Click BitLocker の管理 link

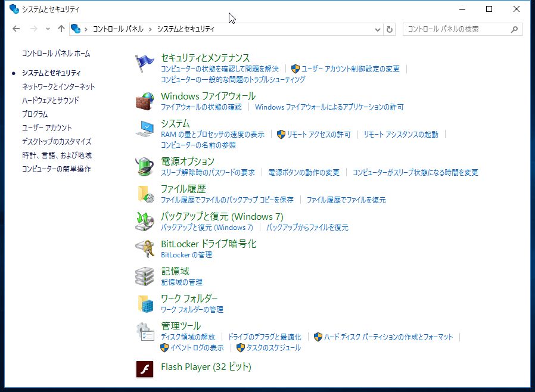pos(186,255)
